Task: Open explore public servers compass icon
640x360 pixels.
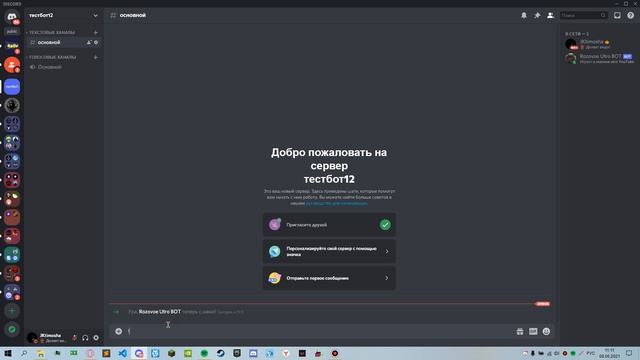Action: [12, 329]
